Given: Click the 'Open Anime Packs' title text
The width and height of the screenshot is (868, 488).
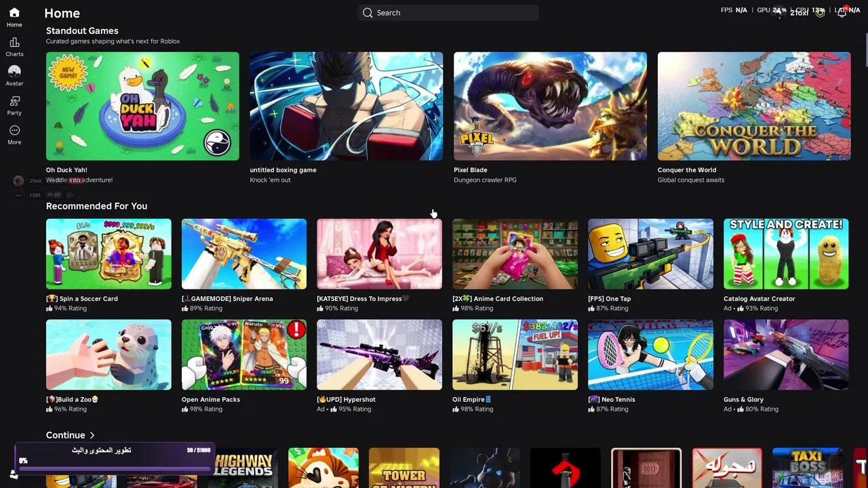Looking at the screenshot, I should tap(211, 399).
